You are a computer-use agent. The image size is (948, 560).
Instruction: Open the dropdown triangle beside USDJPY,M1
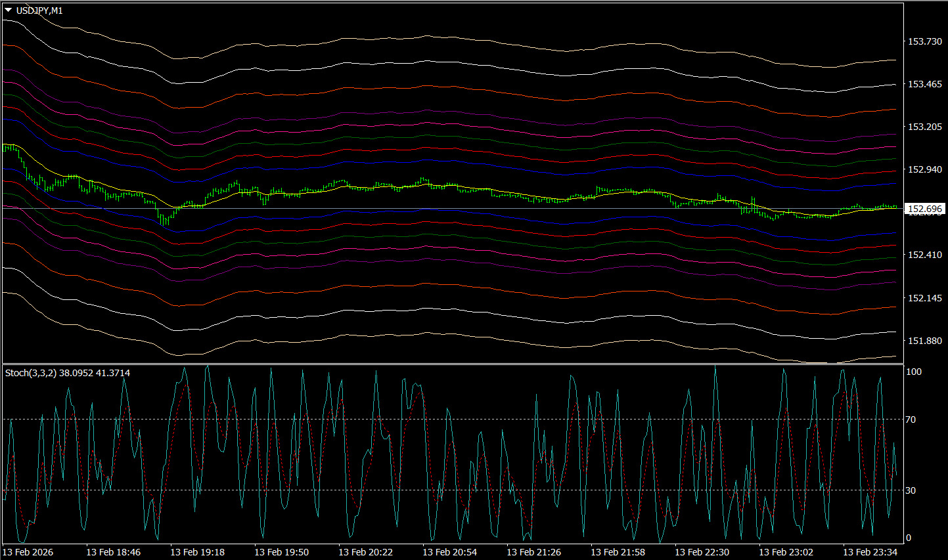(x=8, y=11)
